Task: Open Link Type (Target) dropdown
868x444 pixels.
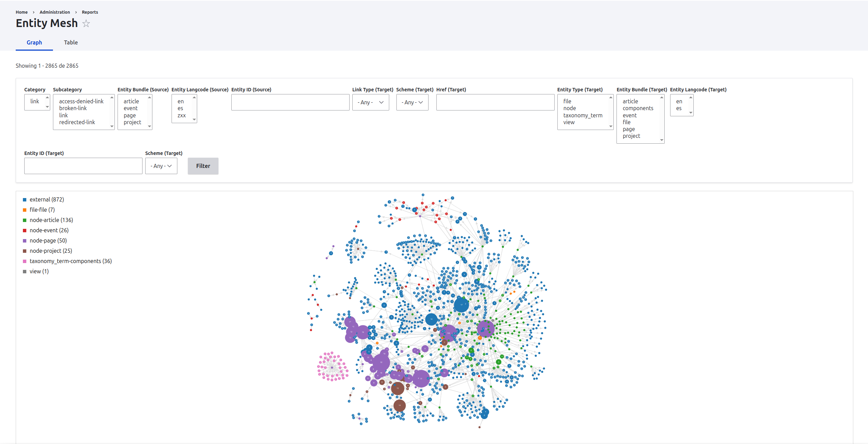Action: pos(370,102)
